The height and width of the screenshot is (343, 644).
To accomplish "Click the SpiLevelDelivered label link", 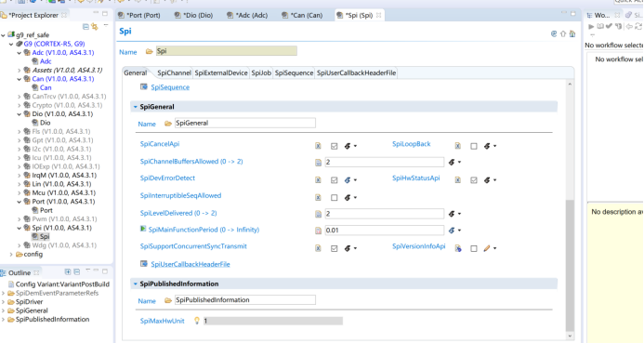I will coord(178,213).
